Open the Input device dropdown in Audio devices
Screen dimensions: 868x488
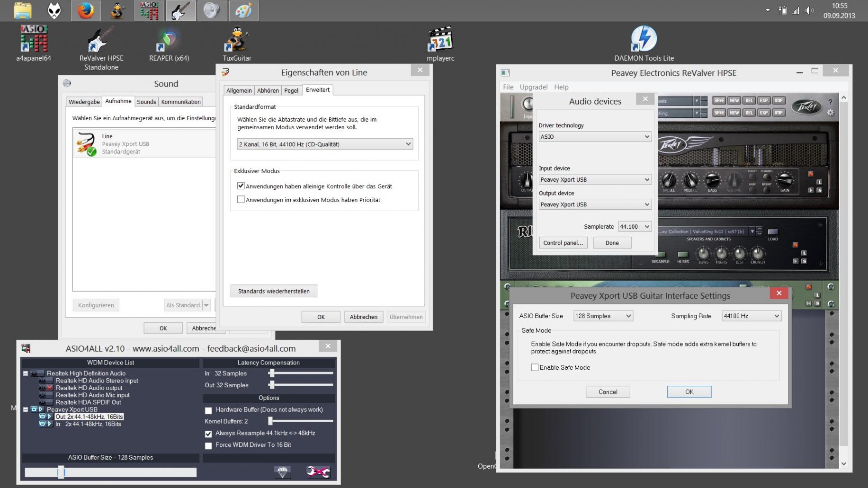pos(595,179)
